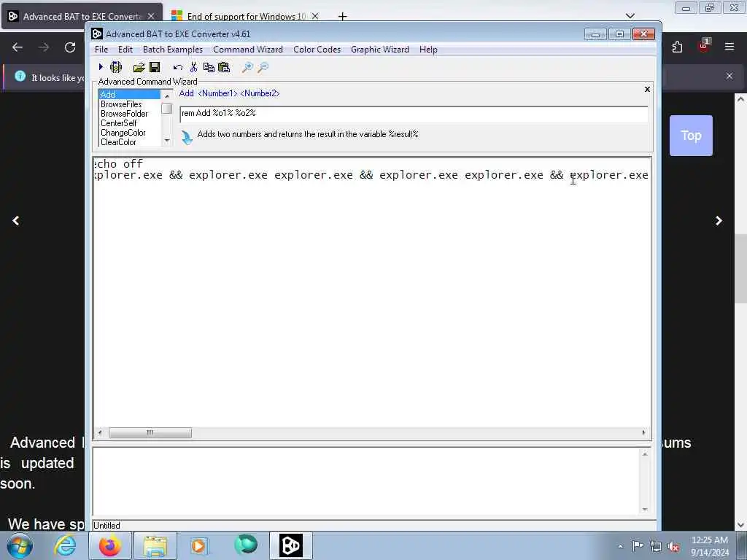The height and width of the screenshot is (560, 747).
Task: Click the blue insert command arrow icon
Action: click(187, 137)
